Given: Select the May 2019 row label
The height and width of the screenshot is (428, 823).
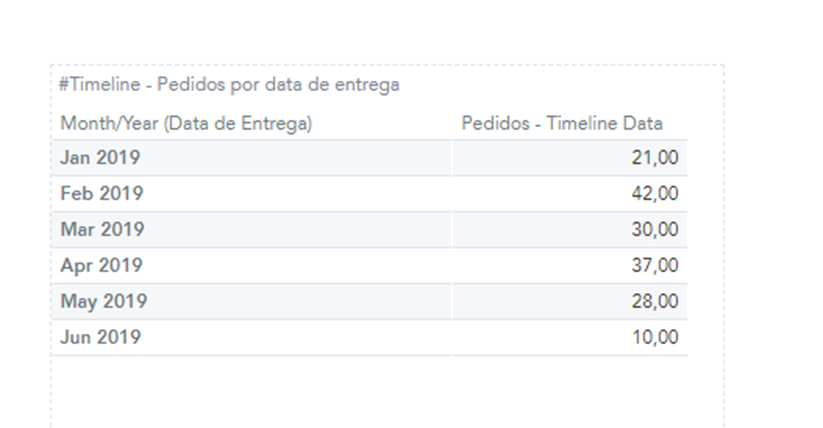Looking at the screenshot, I should pos(103,301).
